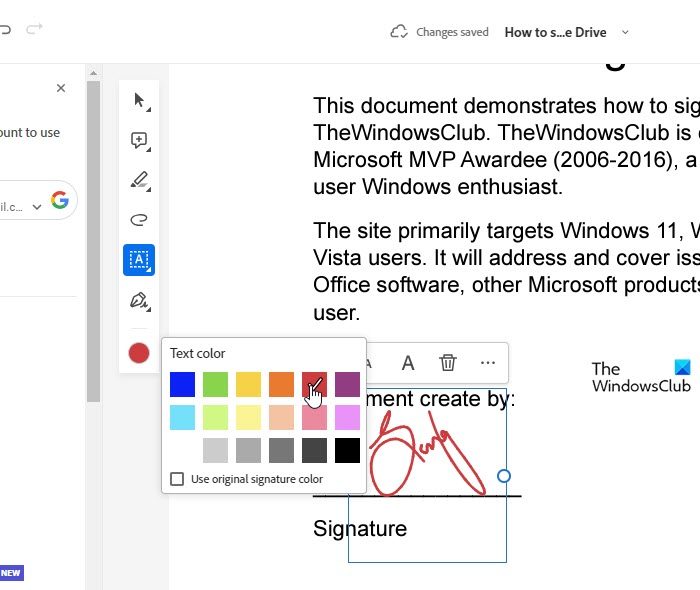Select the orange color swatch

coord(281,384)
